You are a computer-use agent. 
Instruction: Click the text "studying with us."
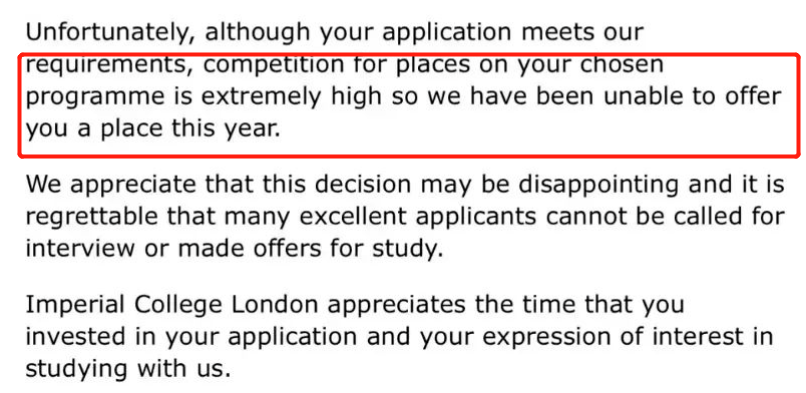(x=128, y=369)
